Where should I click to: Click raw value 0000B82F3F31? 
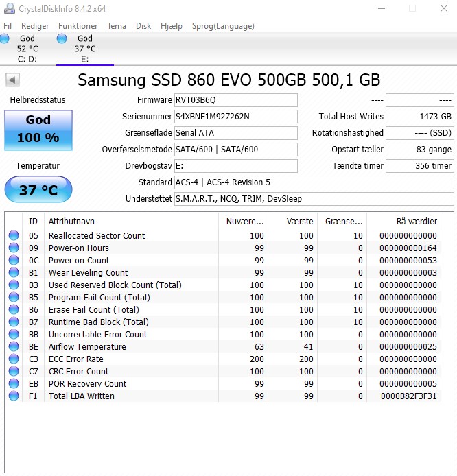pyautogui.click(x=408, y=396)
